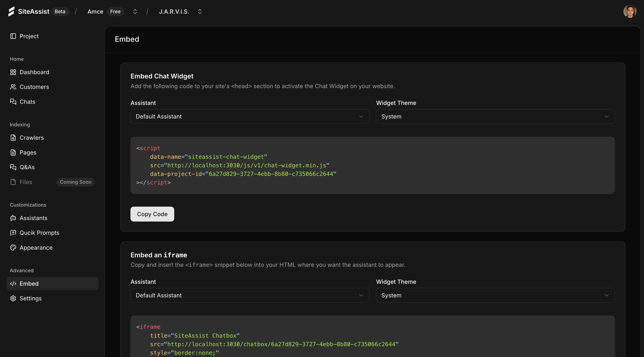Click the Pages document icon
This screenshot has width=644, height=357.
[13, 152]
